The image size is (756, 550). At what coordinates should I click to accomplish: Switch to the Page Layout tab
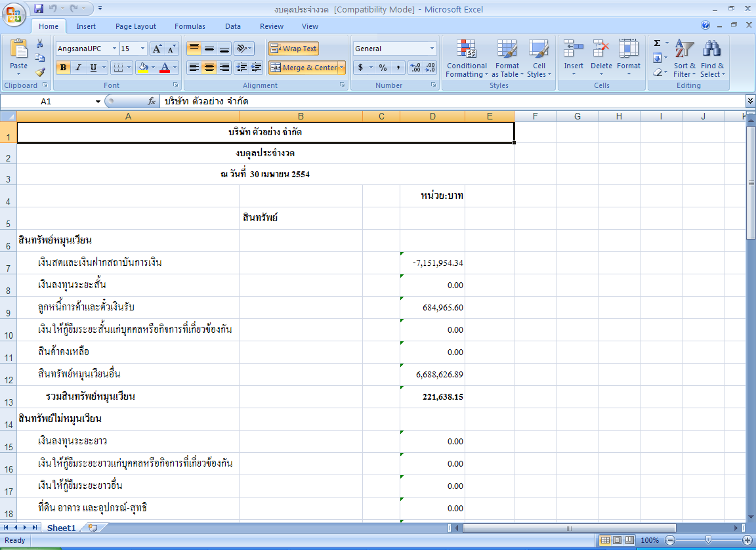(x=136, y=26)
